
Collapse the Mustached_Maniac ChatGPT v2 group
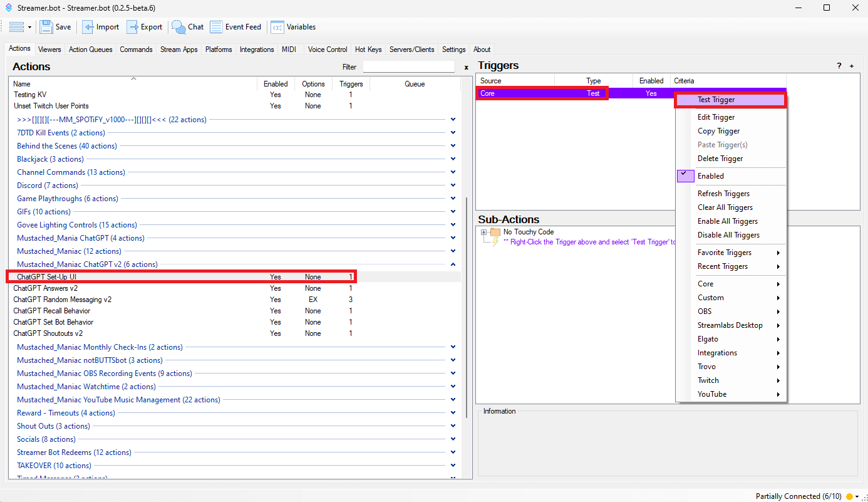pyautogui.click(x=453, y=264)
